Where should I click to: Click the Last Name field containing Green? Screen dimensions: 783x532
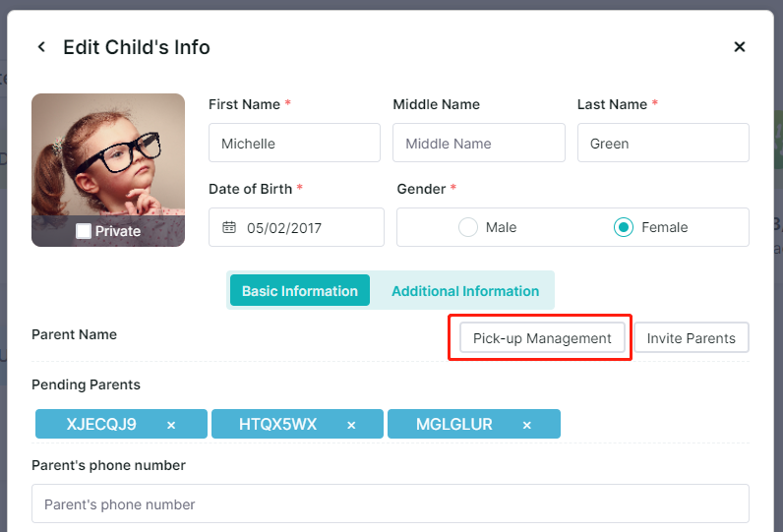663,143
